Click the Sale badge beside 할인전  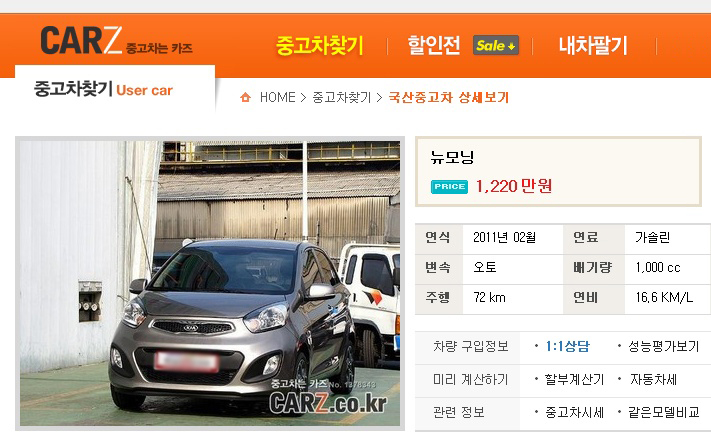coord(496,45)
